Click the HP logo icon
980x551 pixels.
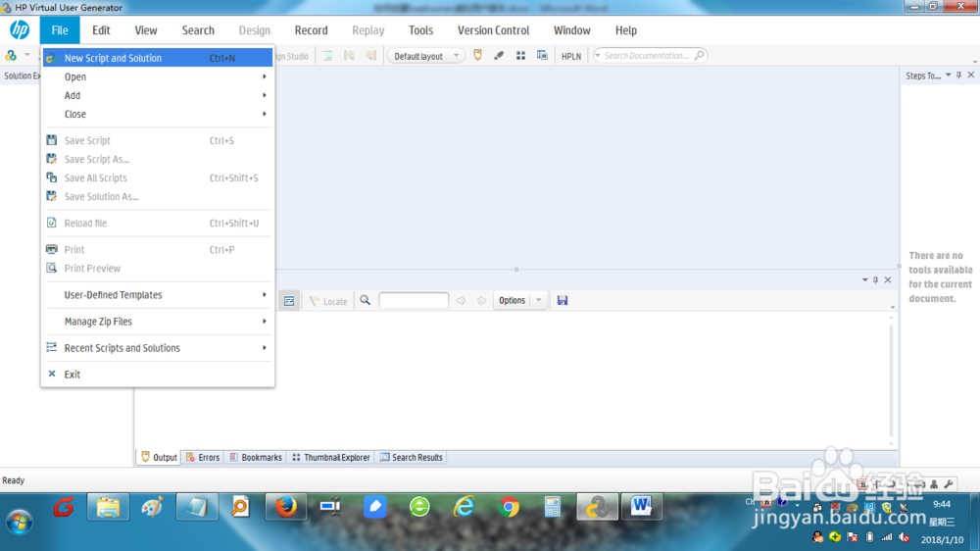20,30
